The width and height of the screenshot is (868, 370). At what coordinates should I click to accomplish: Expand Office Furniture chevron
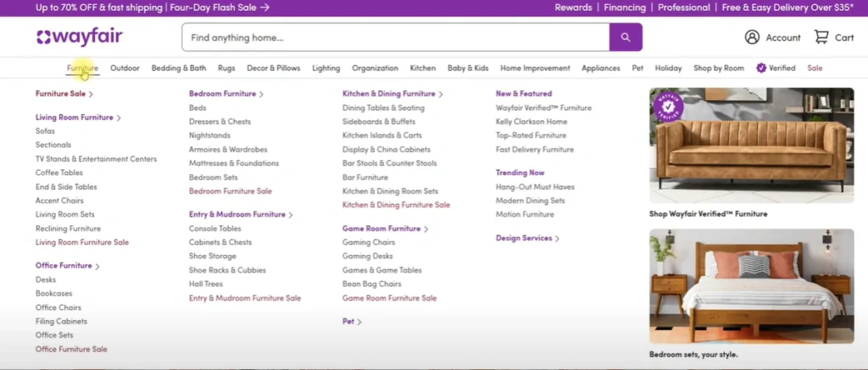coord(97,266)
